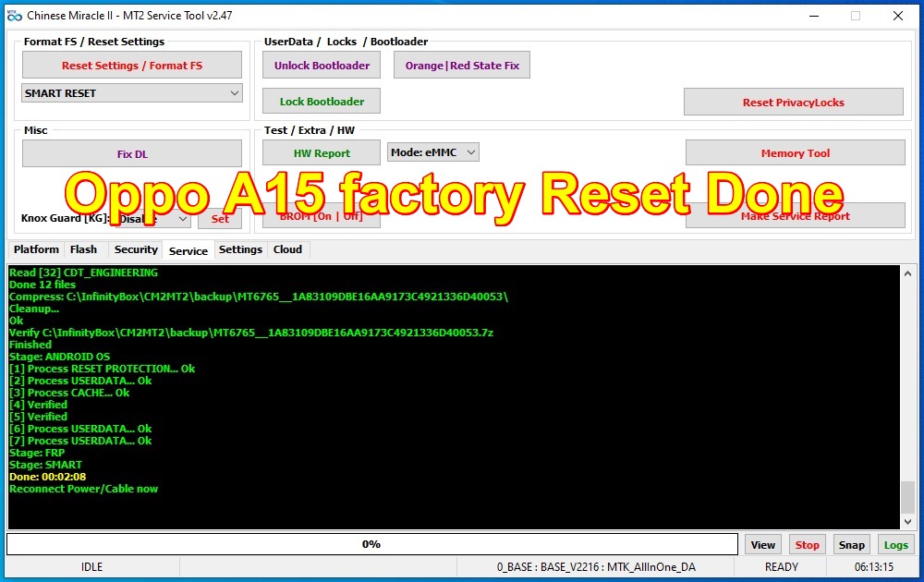Click Make Service Report button
Viewport: 924px width, 582px height.
(x=796, y=215)
